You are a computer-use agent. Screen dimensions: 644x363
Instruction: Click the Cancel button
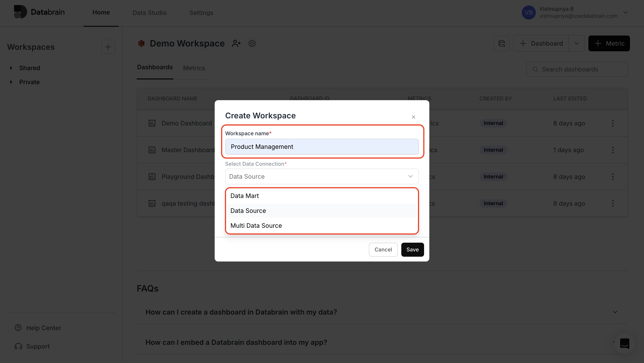[383, 249]
